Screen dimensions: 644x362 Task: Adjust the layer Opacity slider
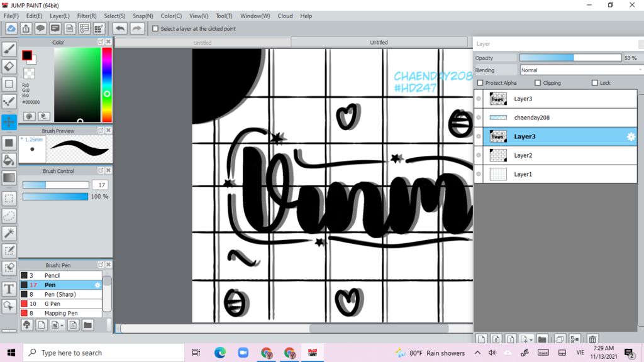click(x=570, y=58)
